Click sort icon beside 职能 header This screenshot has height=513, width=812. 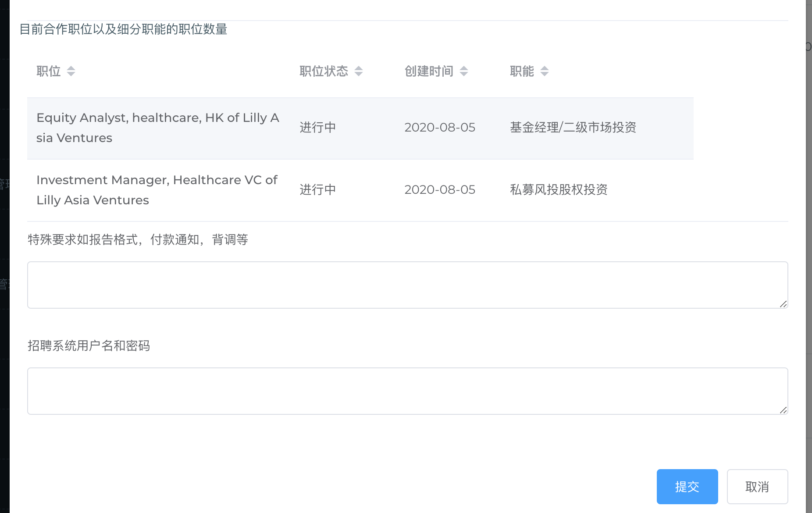click(x=545, y=71)
